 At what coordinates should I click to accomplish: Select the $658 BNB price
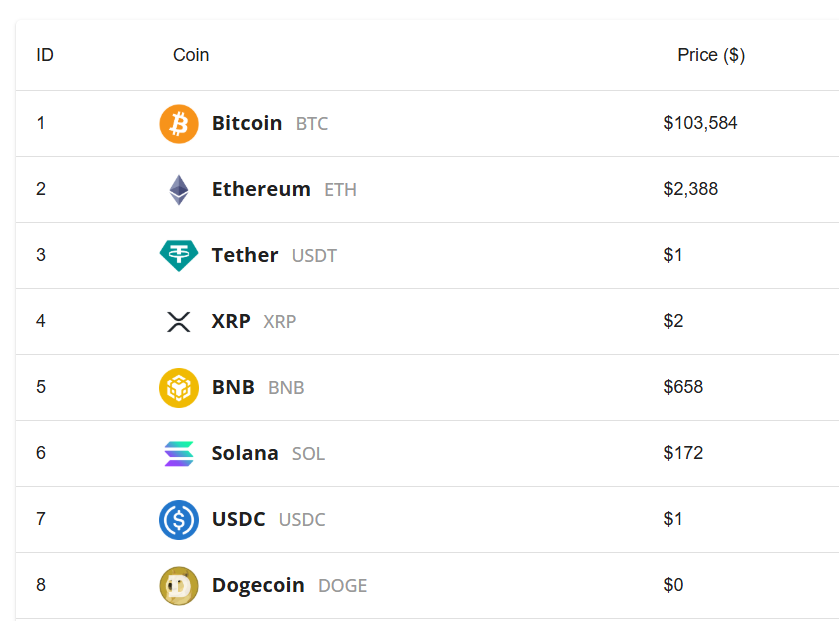pos(683,387)
